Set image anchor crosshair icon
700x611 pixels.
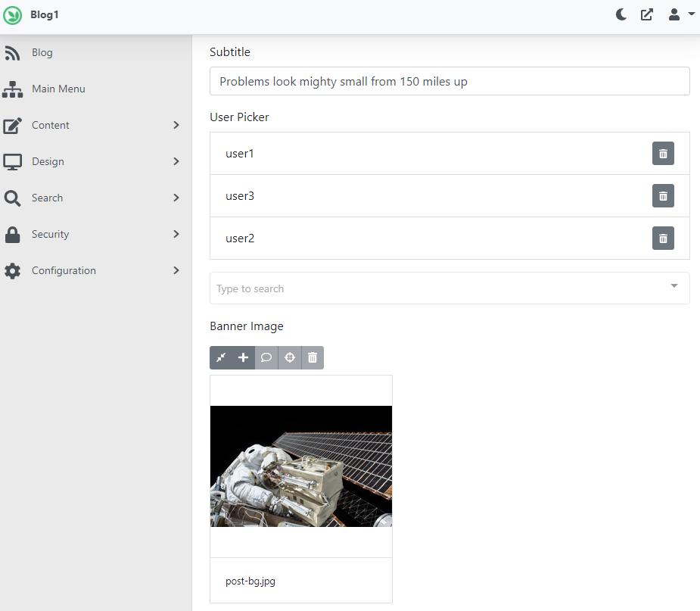coord(290,358)
